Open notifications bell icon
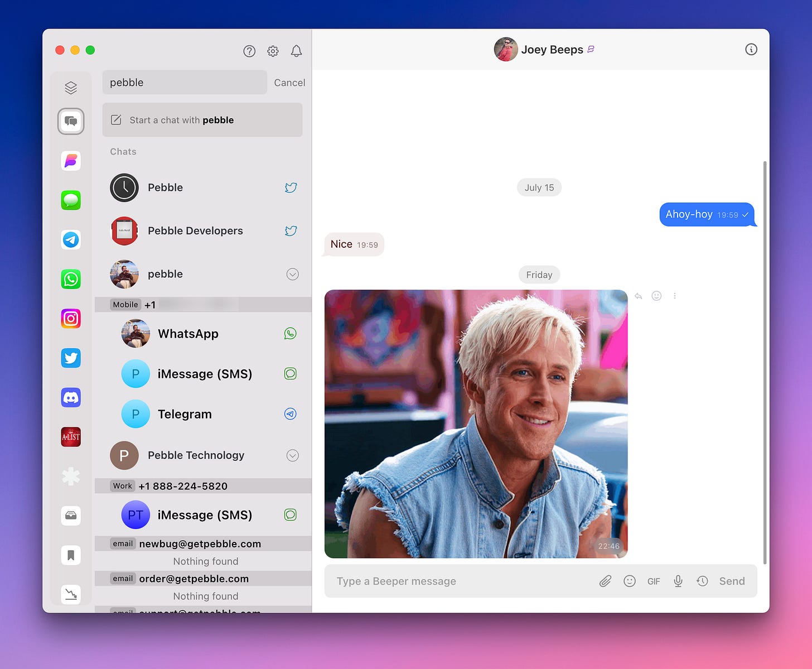 click(296, 51)
